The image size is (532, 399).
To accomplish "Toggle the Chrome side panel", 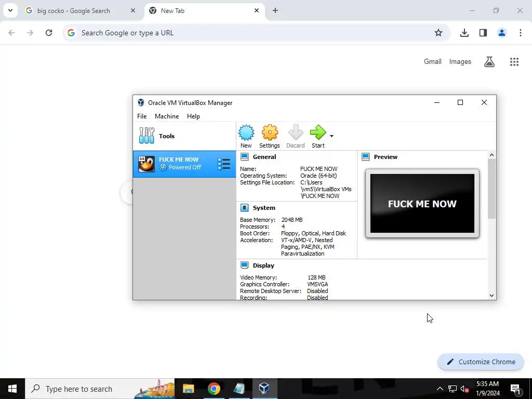I will 483,33.
